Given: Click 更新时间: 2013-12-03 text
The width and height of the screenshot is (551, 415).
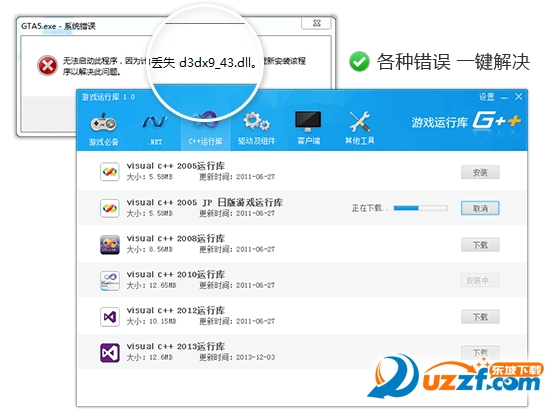Looking at the screenshot, I should click(237, 357).
